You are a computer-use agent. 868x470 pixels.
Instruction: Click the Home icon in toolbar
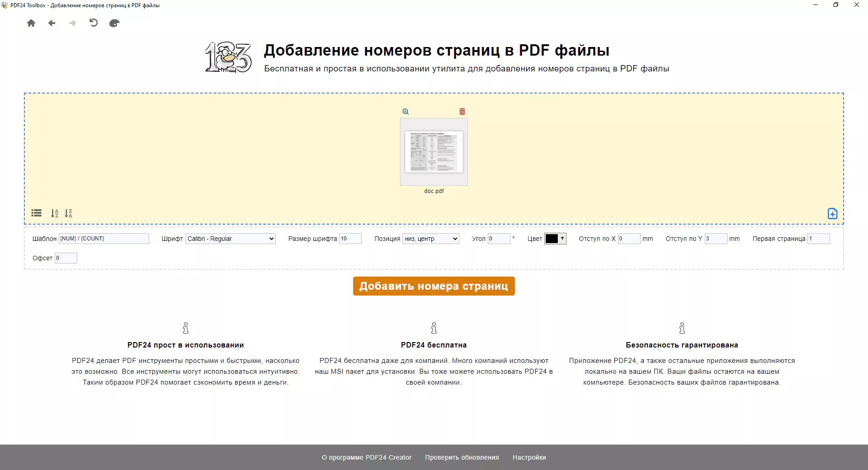(x=31, y=23)
